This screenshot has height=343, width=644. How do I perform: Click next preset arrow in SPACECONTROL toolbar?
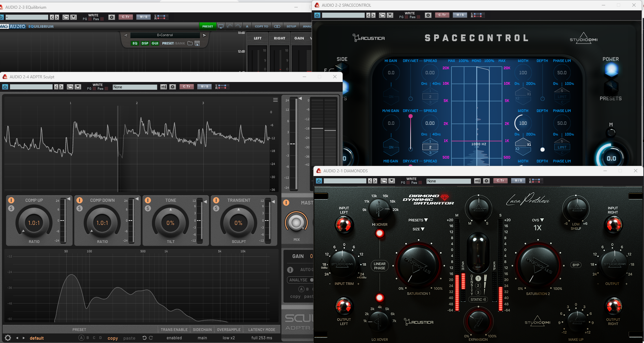[373, 15]
